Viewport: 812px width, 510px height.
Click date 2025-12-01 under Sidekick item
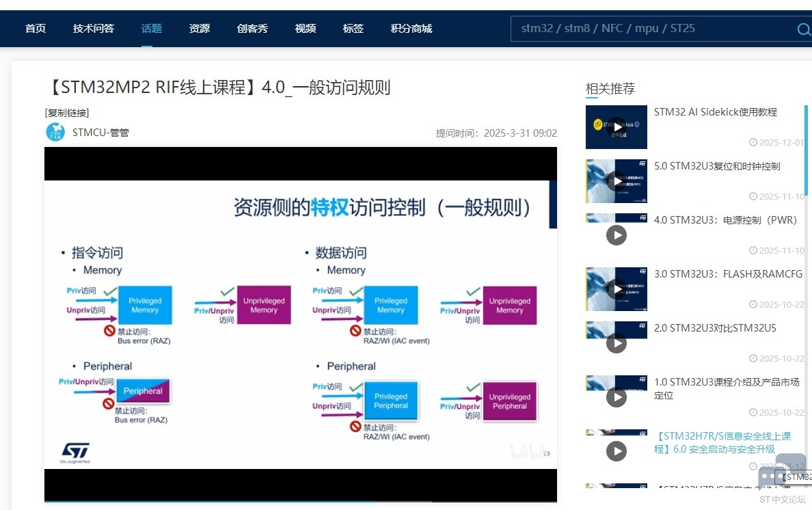(x=776, y=142)
